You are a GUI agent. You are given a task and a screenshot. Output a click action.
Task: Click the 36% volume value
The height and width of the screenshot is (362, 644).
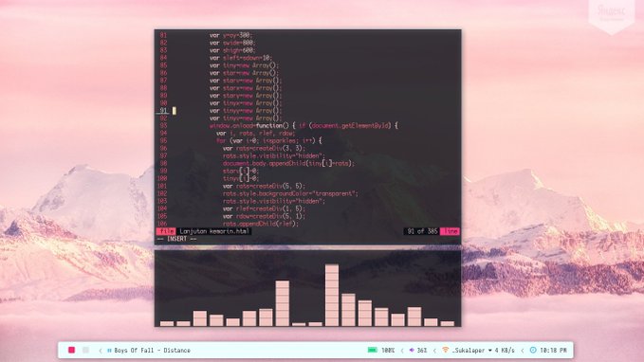pos(422,350)
